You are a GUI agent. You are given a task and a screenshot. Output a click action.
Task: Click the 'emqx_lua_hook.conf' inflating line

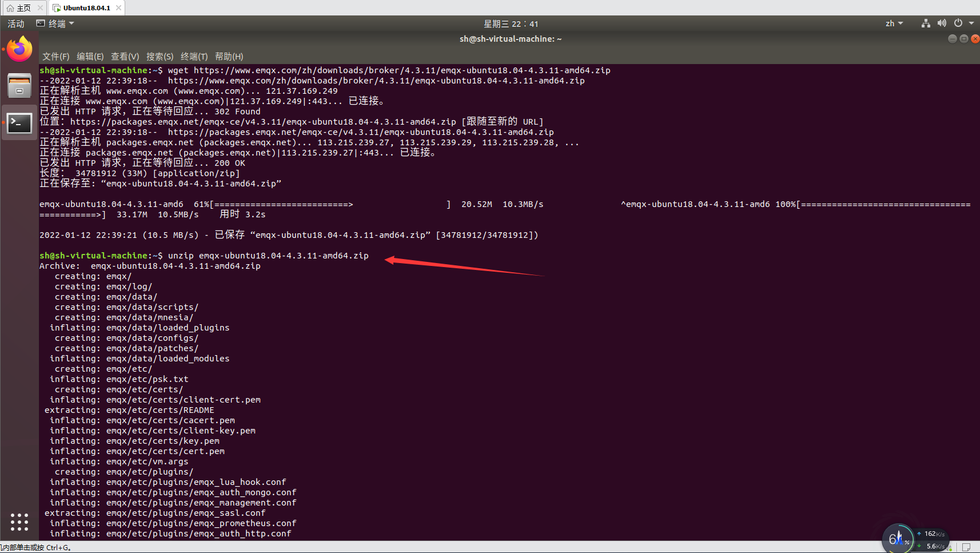[168, 482]
